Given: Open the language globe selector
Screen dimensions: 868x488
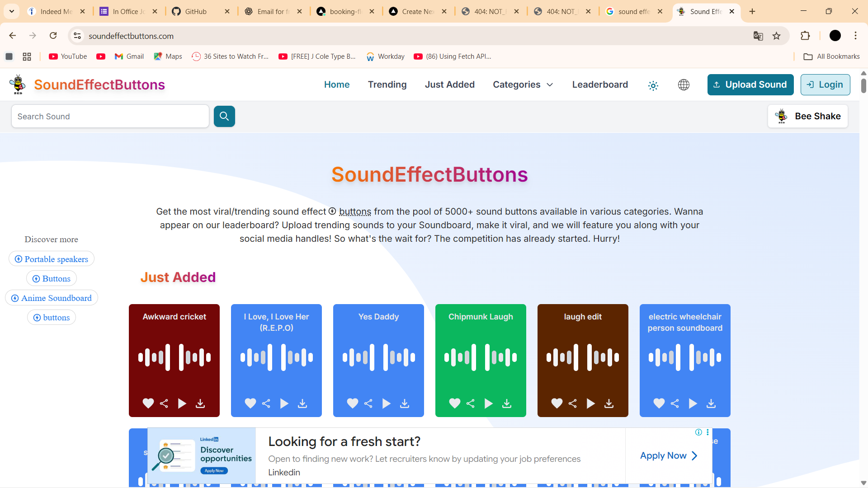Looking at the screenshot, I should [684, 84].
